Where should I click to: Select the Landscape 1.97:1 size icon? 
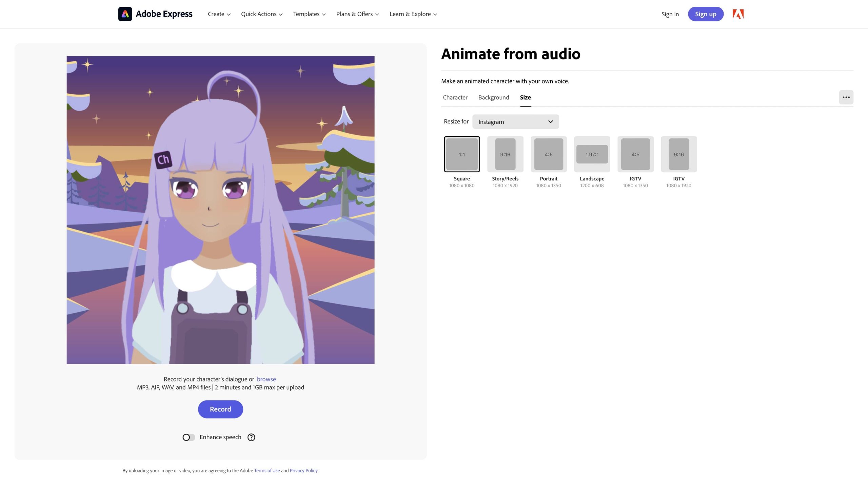[x=592, y=154]
